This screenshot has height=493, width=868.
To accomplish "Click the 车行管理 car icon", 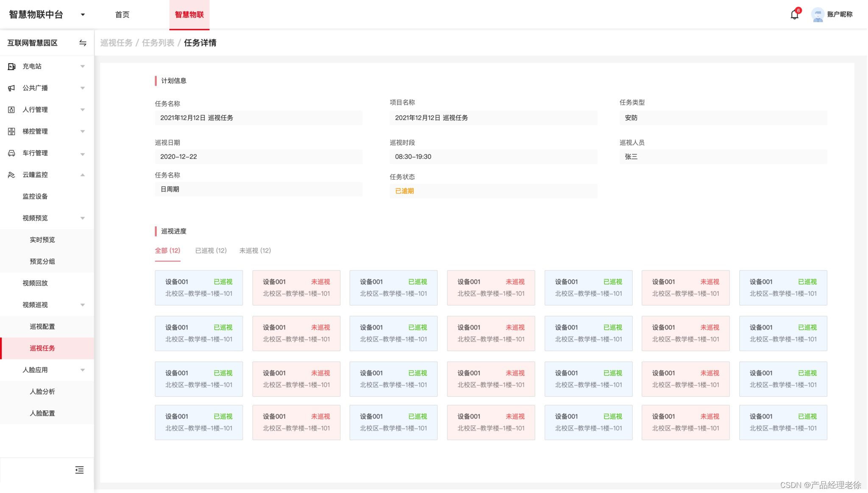I will (x=12, y=153).
